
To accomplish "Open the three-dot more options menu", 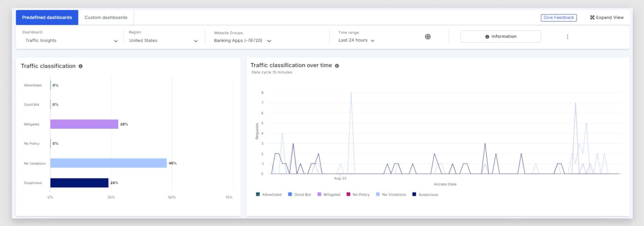I will [567, 37].
